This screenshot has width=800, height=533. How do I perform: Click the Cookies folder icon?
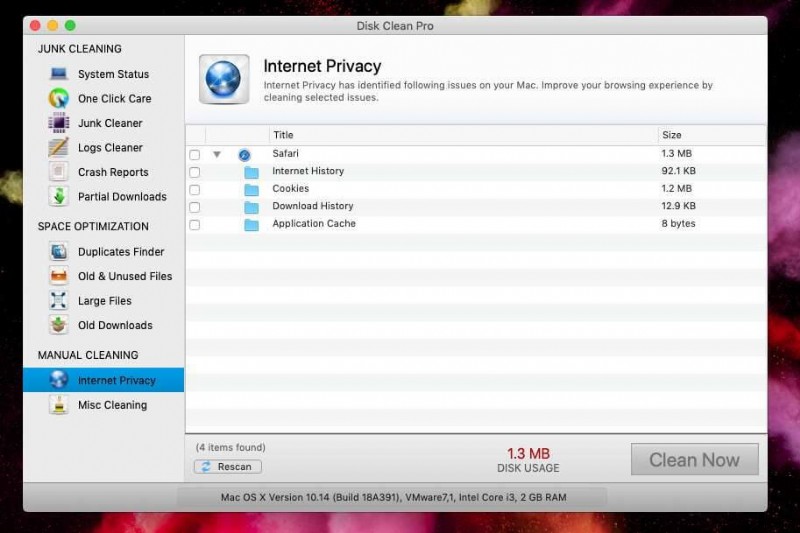251,190
